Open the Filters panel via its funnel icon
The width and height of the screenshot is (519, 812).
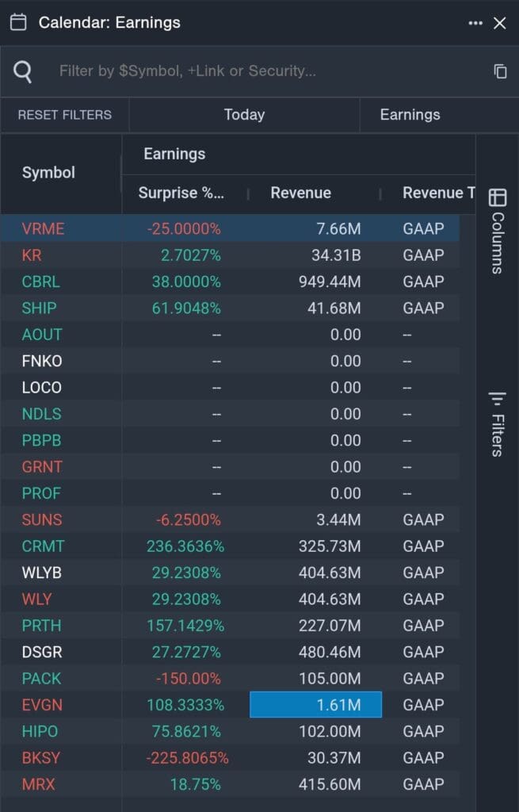pos(498,396)
